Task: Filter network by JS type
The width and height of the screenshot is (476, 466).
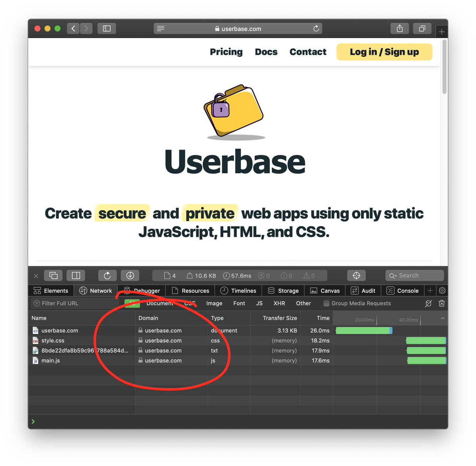Action: pyautogui.click(x=259, y=303)
